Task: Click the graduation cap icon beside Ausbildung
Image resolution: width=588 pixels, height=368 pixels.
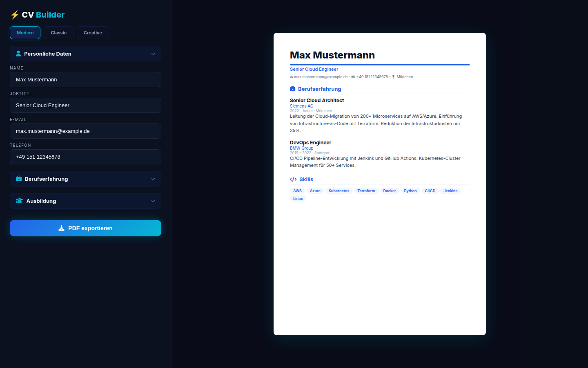Action: point(19,201)
